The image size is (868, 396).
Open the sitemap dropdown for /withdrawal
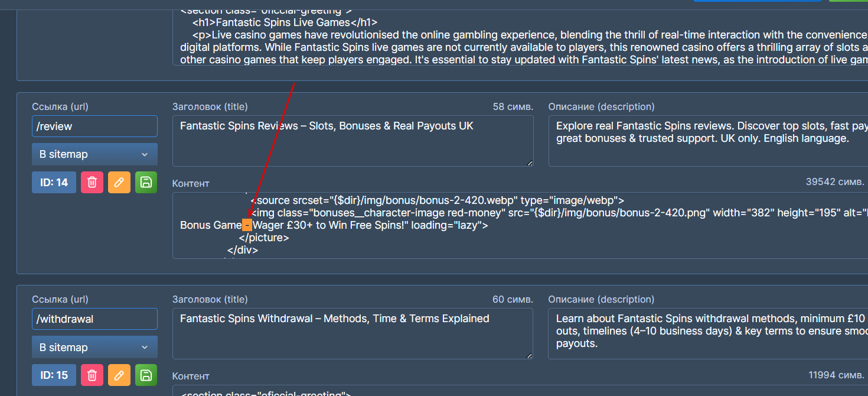tap(94, 348)
